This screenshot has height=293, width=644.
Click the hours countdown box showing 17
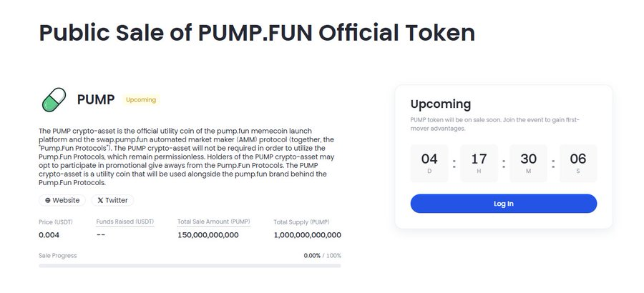coord(479,163)
